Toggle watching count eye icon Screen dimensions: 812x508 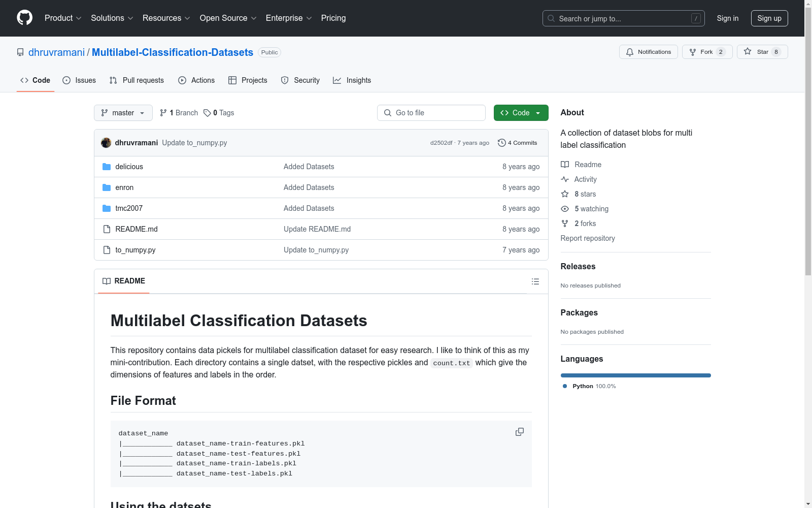point(564,209)
